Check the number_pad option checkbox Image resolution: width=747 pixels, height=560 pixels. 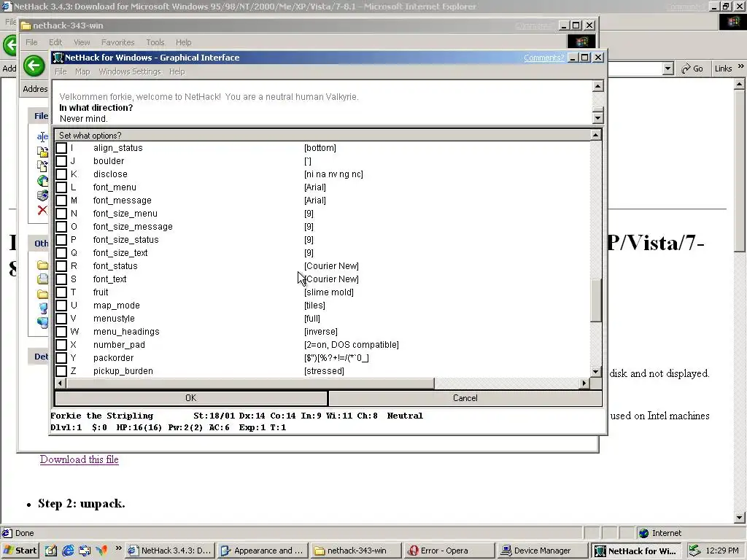pos(61,344)
